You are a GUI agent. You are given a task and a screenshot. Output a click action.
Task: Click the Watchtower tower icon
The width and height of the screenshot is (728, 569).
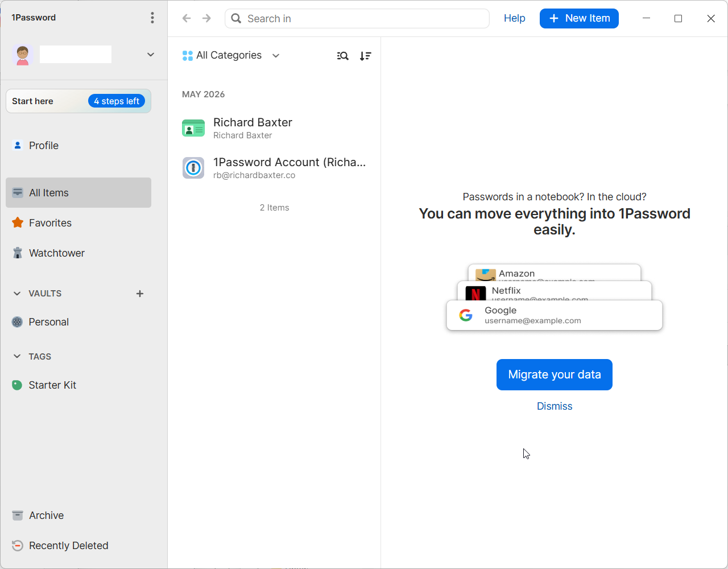click(18, 253)
